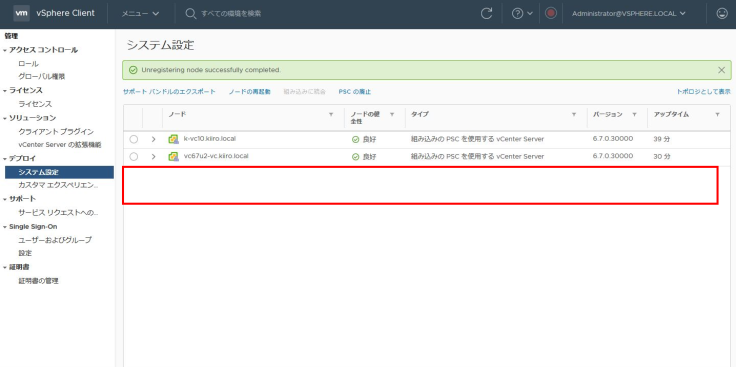
Task: Click type text in vc67u2-vc row
Action: (477, 156)
